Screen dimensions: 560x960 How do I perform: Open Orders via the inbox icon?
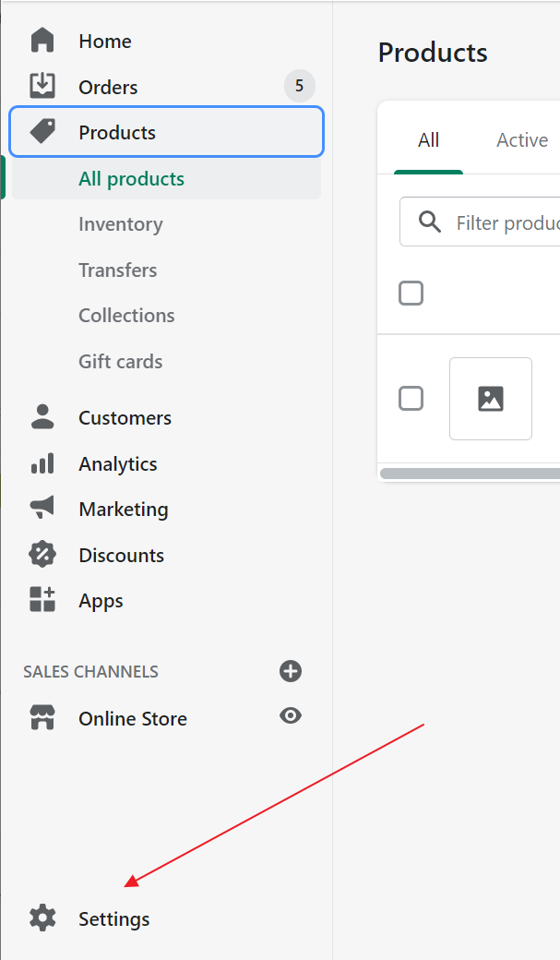[42, 86]
